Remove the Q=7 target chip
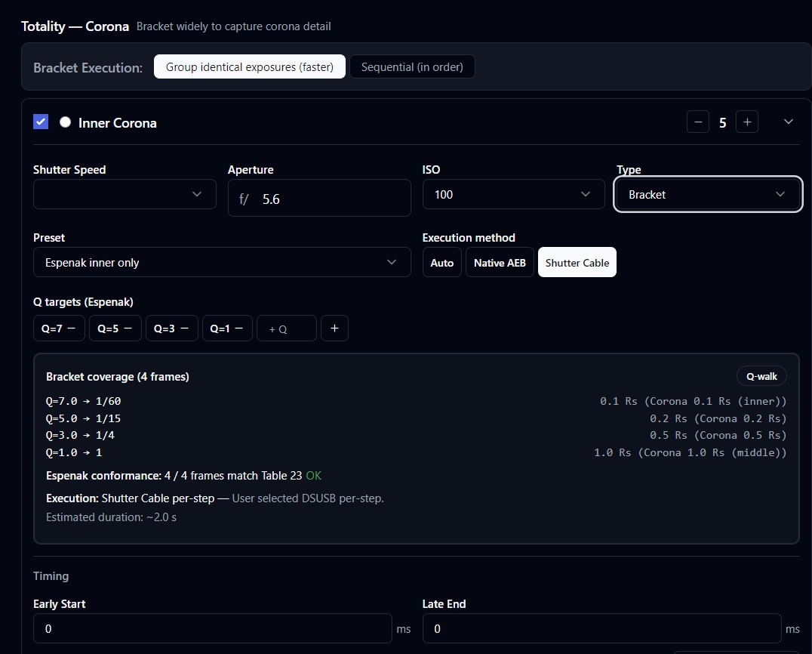Screen dimensions: 812x654 72,329
